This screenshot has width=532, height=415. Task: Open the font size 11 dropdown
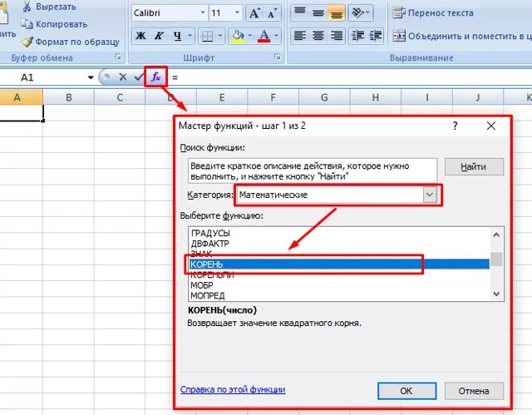click(x=237, y=13)
